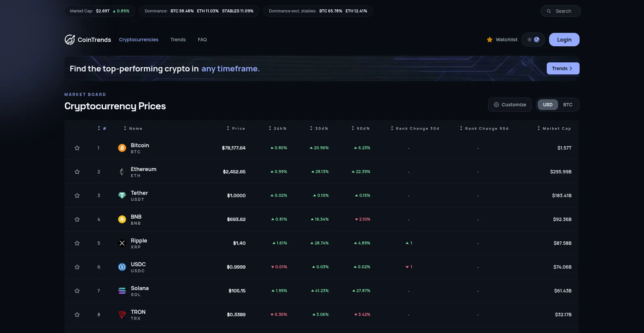
Task: Open the FAQ page
Action: point(202,40)
